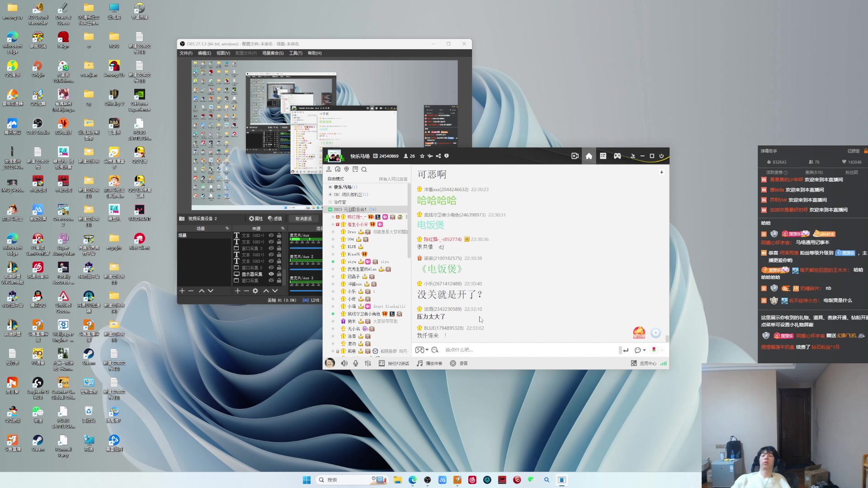Open Microsoft Edge from the taskbar
868x488 pixels.
[x=412, y=480]
